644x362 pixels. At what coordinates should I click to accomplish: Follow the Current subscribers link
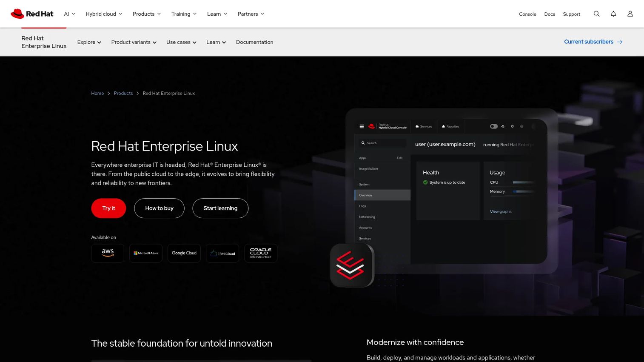(593, 42)
